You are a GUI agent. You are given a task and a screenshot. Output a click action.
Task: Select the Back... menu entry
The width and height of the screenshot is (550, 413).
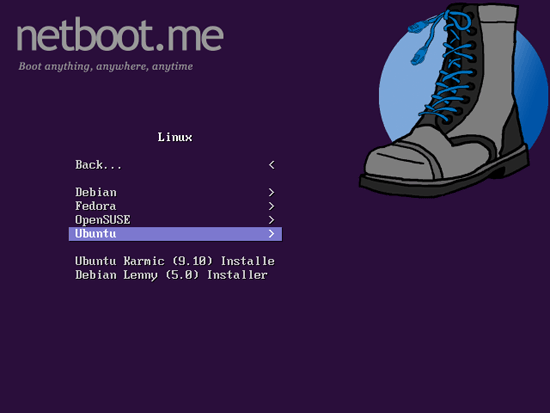coord(175,165)
